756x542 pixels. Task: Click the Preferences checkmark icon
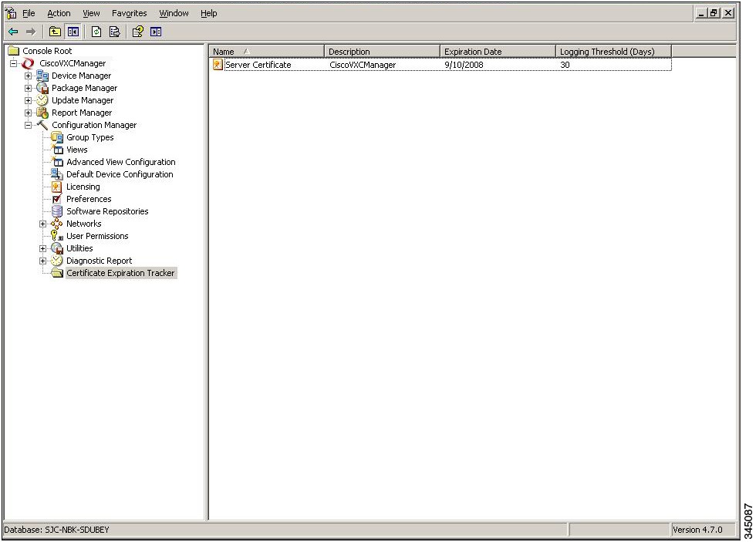coord(57,199)
